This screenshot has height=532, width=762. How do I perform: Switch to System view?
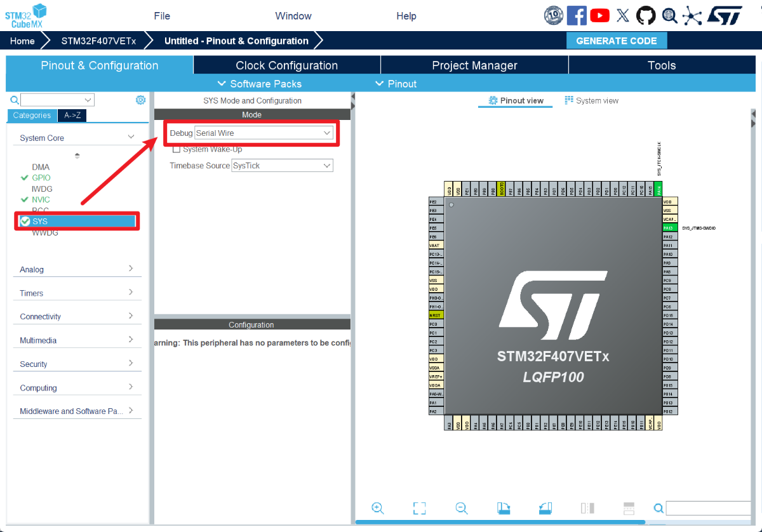click(x=591, y=100)
